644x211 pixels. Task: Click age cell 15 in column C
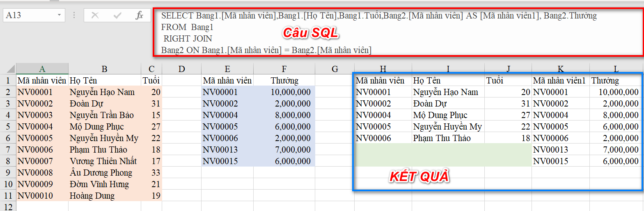[151, 115]
